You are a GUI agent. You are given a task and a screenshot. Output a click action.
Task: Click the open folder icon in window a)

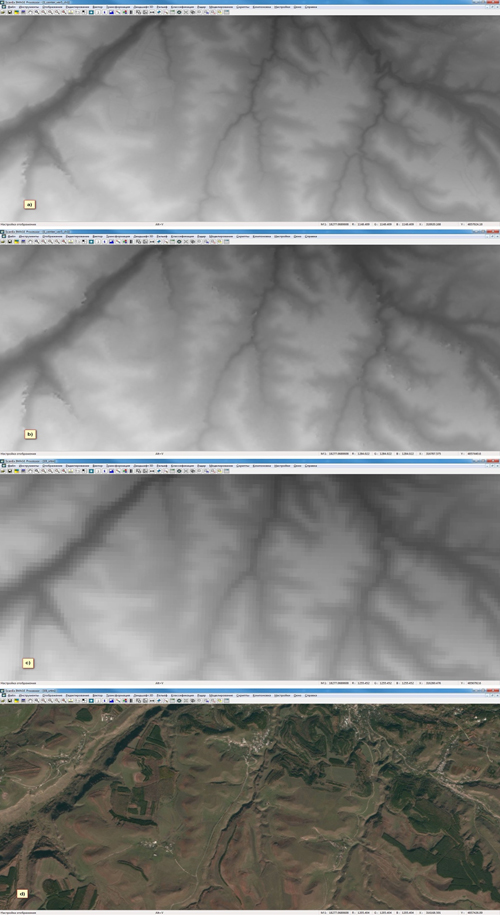(x=3, y=12)
